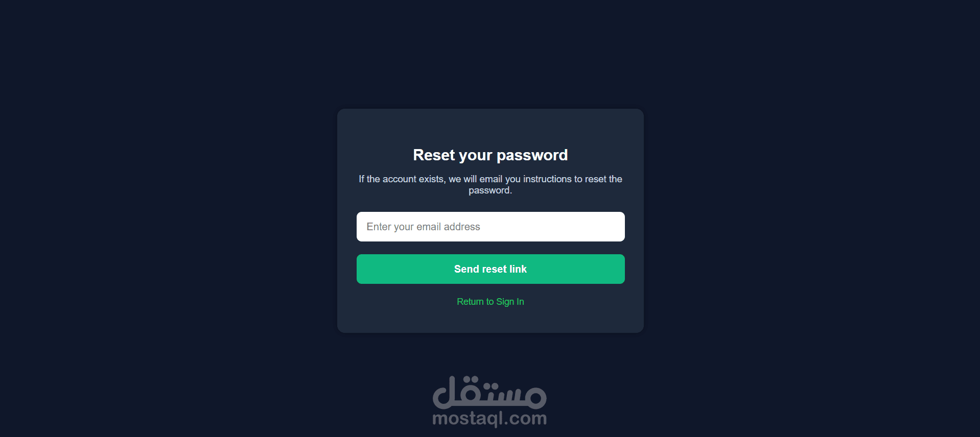
Task: Click the word Reset in the card title
Action: [x=434, y=155]
